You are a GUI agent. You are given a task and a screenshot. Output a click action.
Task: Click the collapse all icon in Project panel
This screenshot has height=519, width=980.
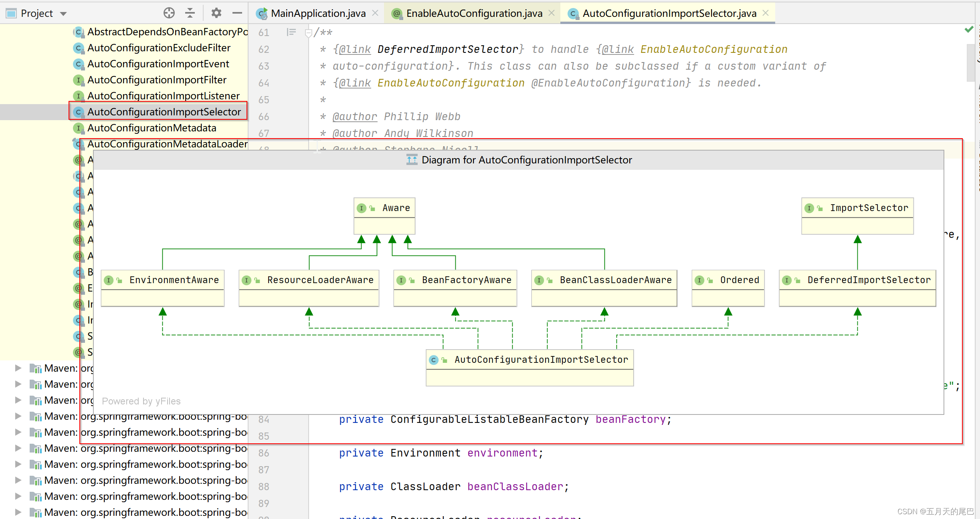(190, 13)
